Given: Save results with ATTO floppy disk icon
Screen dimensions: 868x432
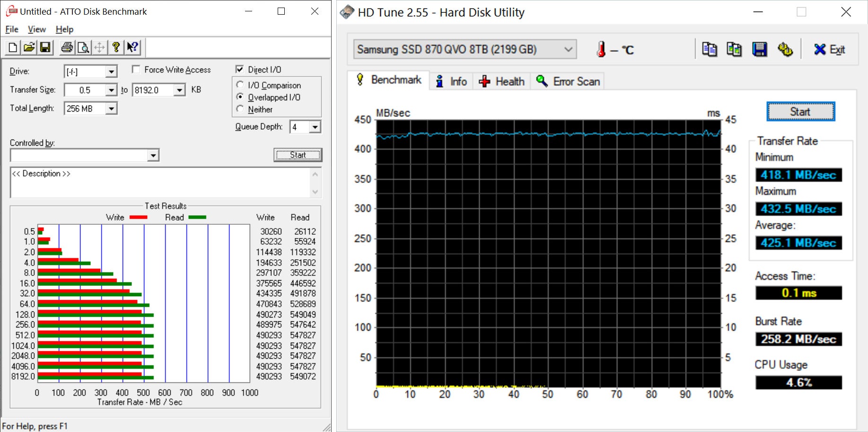Looking at the screenshot, I should [x=45, y=47].
